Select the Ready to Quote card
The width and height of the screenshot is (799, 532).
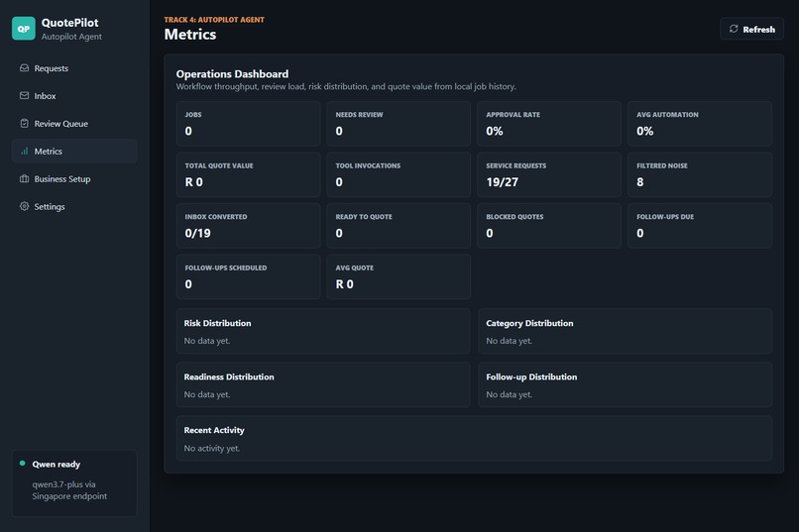click(399, 226)
